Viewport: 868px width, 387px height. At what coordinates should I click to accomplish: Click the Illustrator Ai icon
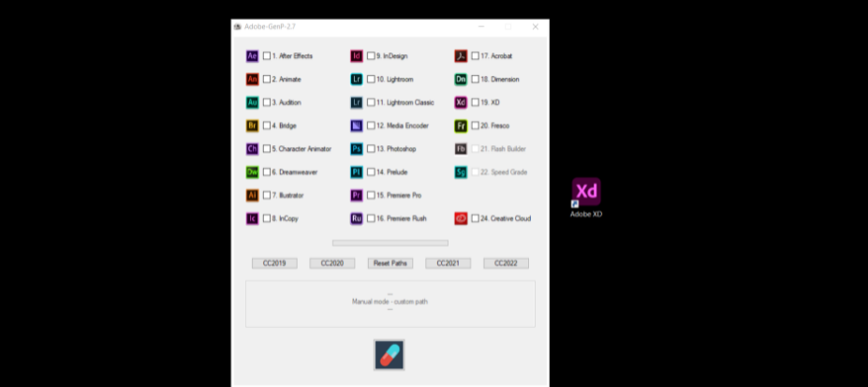253,196
